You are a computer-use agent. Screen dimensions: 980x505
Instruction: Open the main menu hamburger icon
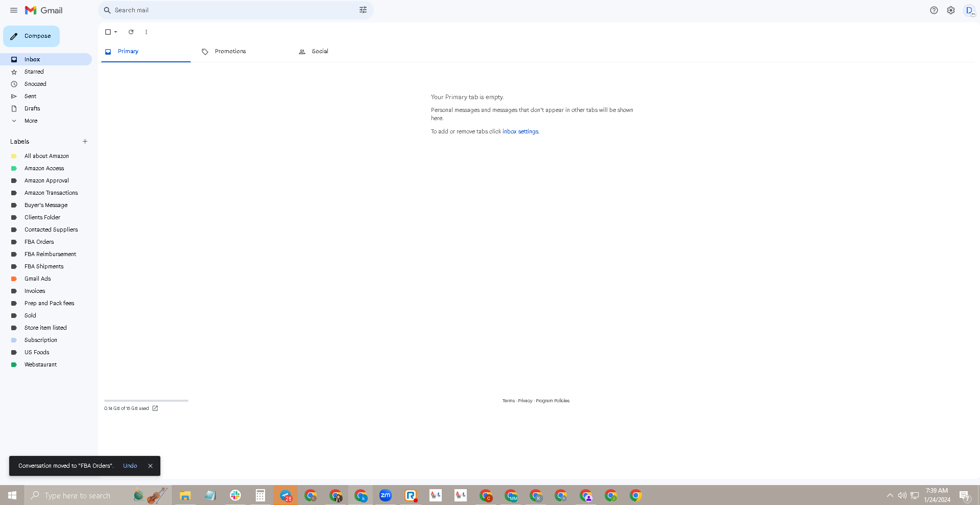tap(14, 10)
